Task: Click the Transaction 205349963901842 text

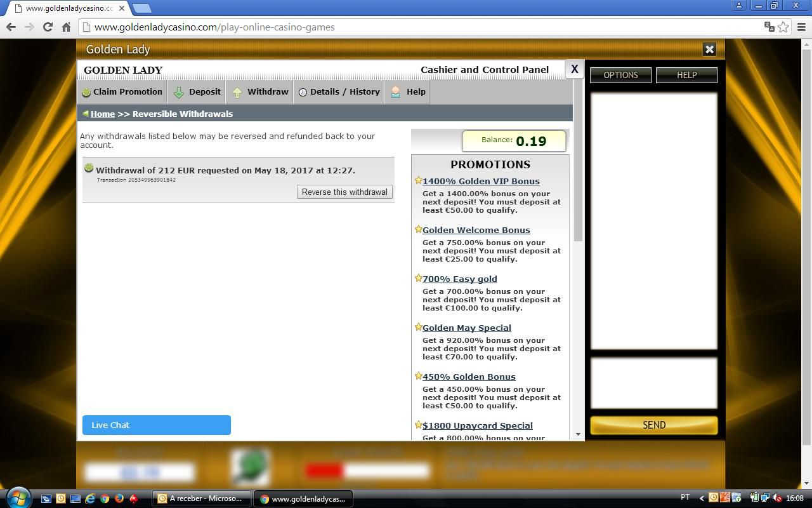Action: coord(136,180)
